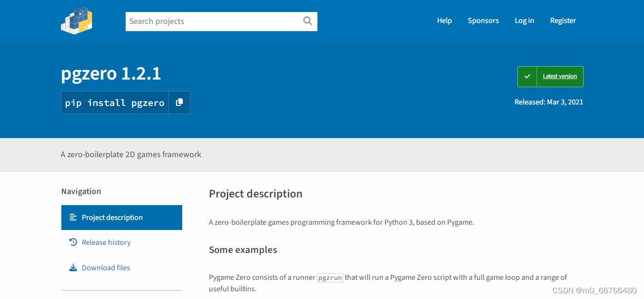Click the Project description heading

coord(256,194)
